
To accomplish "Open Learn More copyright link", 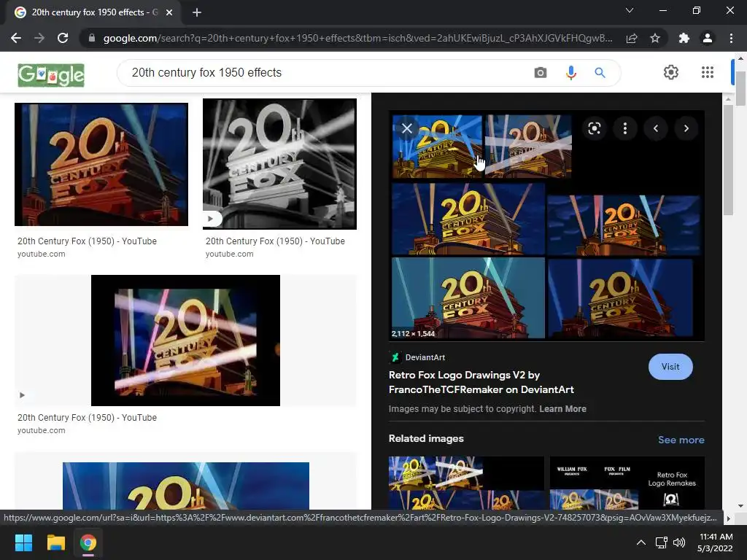I will pos(562,409).
